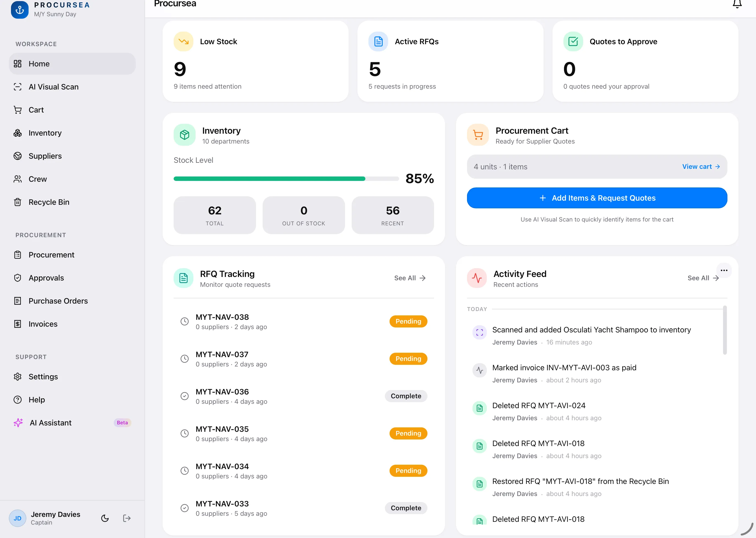Click 5 requests in progress text
This screenshot has height=538, width=756.
click(x=402, y=86)
